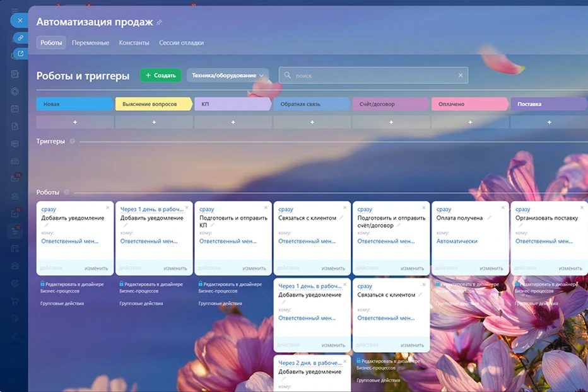Switch to the Переменные tab
Image resolution: width=588 pixels, height=392 pixels.
[x=90, y=43]
